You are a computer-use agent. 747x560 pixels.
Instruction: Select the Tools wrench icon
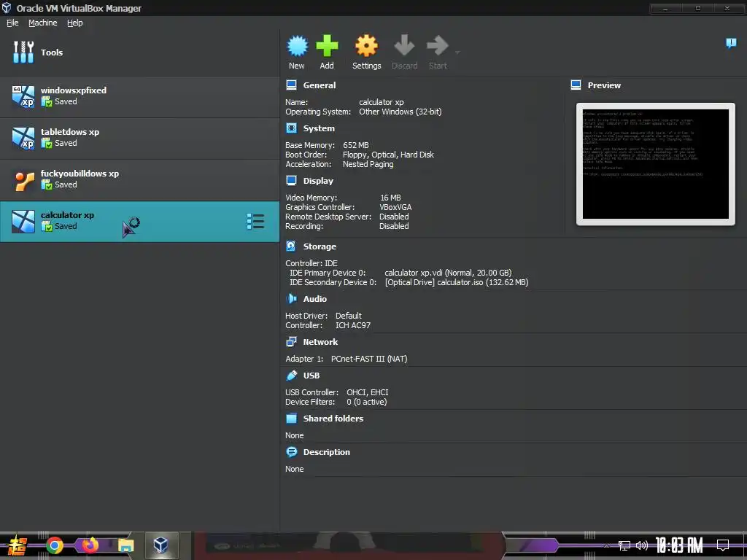[x=23, y=52]
